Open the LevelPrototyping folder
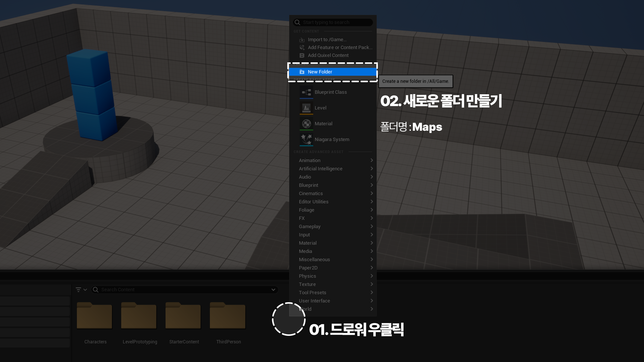The image size is (644, 362). [139, 315]
